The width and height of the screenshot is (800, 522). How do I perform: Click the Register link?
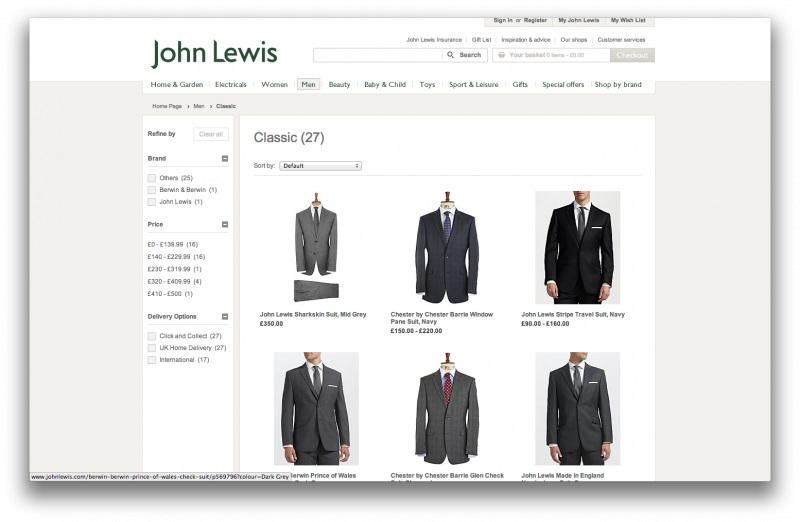click(535, 20)
